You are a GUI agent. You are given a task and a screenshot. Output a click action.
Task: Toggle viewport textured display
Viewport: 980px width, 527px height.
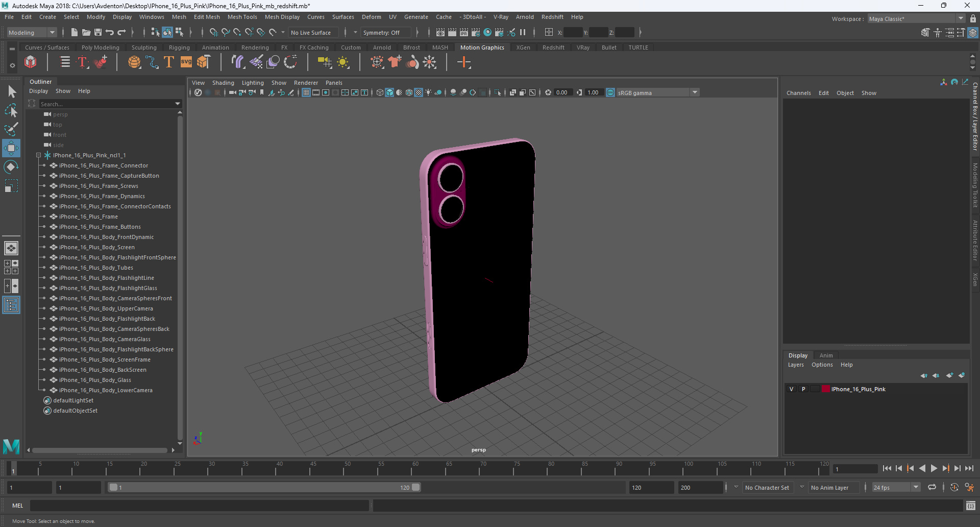pos(419,92)
